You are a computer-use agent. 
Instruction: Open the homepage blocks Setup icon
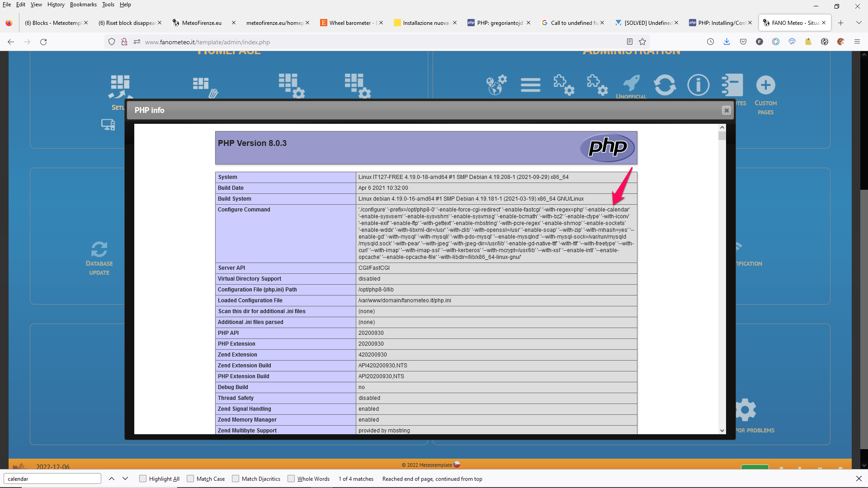click(x=120, y=86)
